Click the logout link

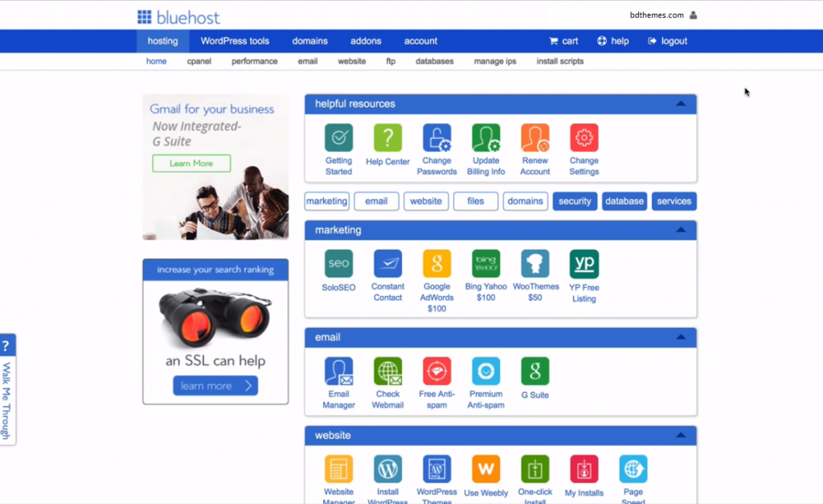pyautogui.click(x=668, y=41)
